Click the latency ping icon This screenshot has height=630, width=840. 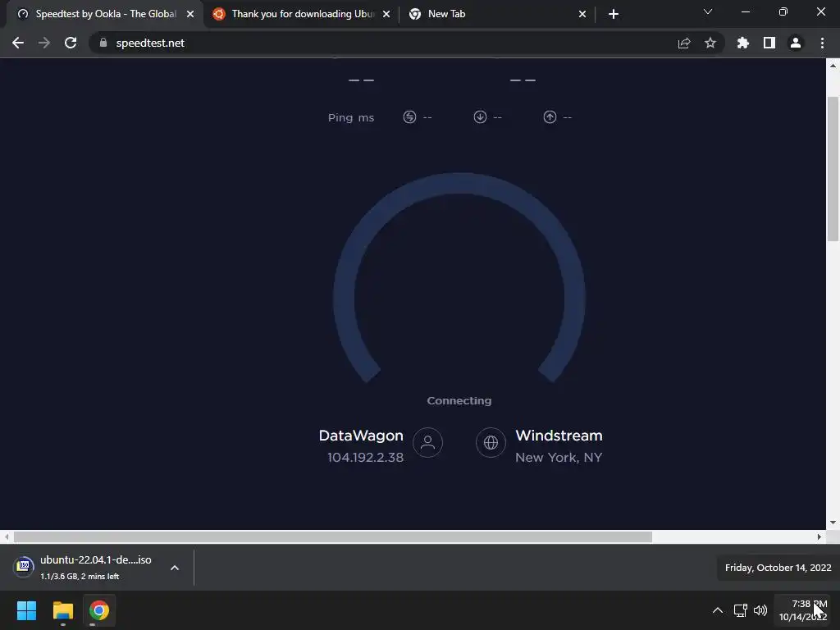coord(410,116)
